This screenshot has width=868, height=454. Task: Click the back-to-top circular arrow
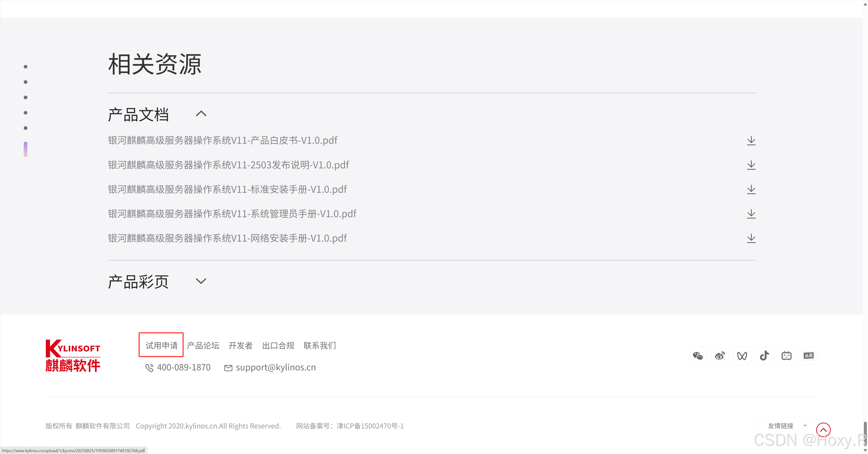[x=824, y=429]
